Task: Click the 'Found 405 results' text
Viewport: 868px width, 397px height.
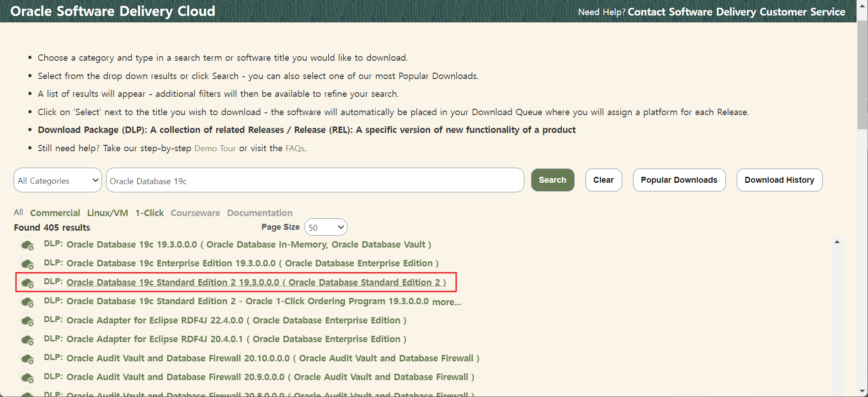Action: click(52, 228)
